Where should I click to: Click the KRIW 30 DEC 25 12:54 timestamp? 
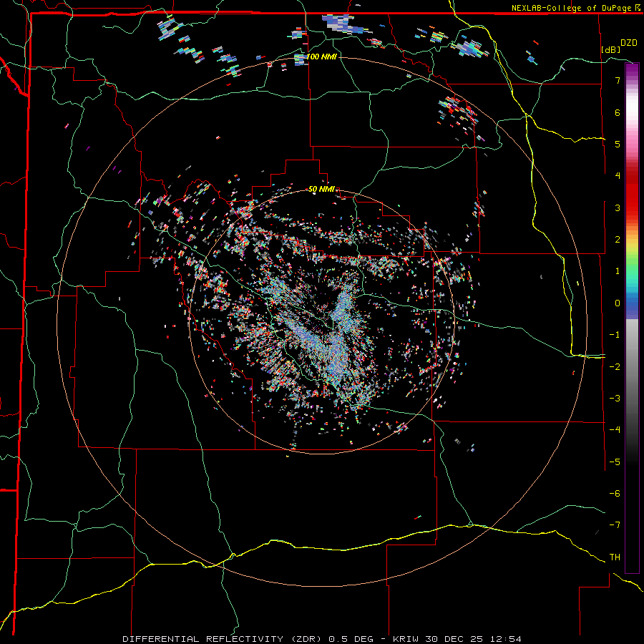[x=457, y=639]
